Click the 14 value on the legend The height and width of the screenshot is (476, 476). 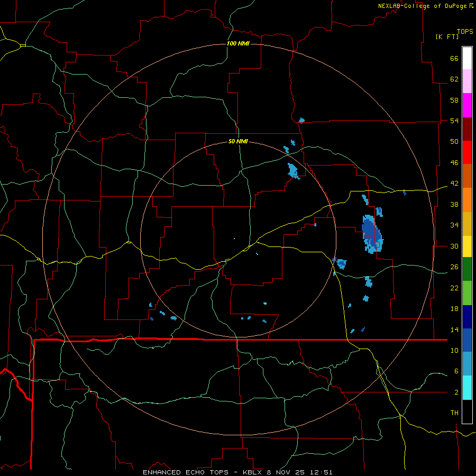click(454, 329)
